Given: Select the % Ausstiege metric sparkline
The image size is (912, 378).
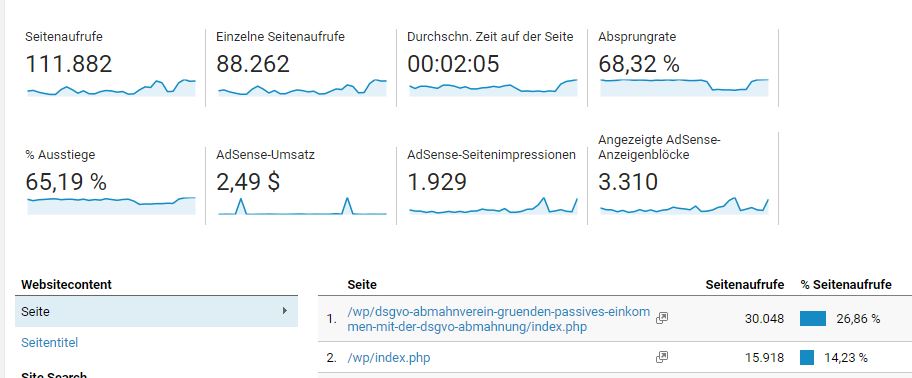Looking at the screenshot, I should [x=111, y=206].
